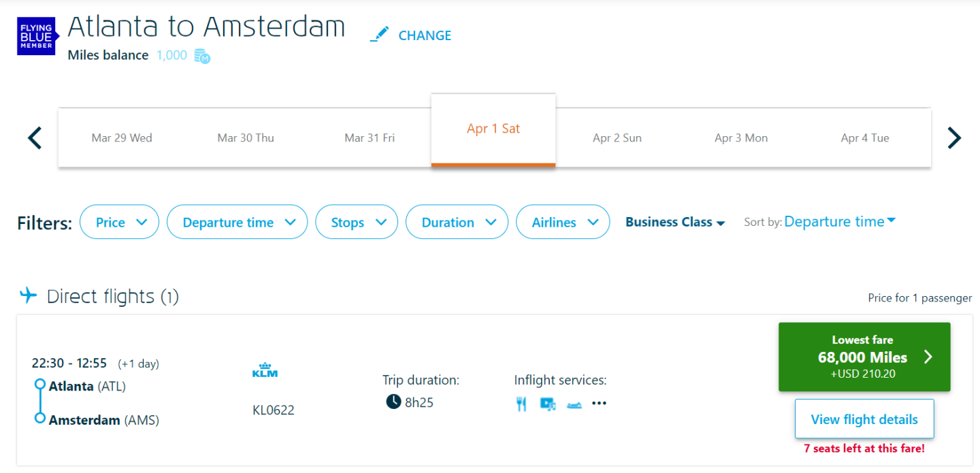Click the meal inflight service icon
Viewport: 980px width, 473px height.
point(521,404)
